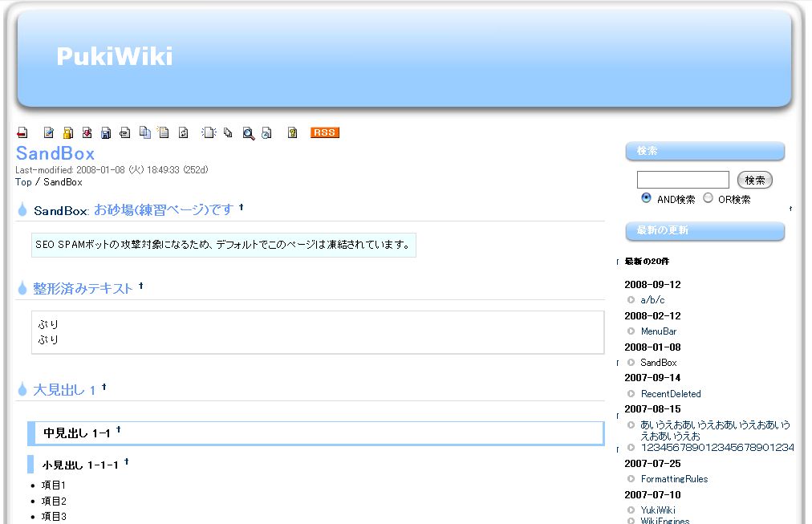
Task: Click the Edit page pencil icon
Action: click(49, 133)
